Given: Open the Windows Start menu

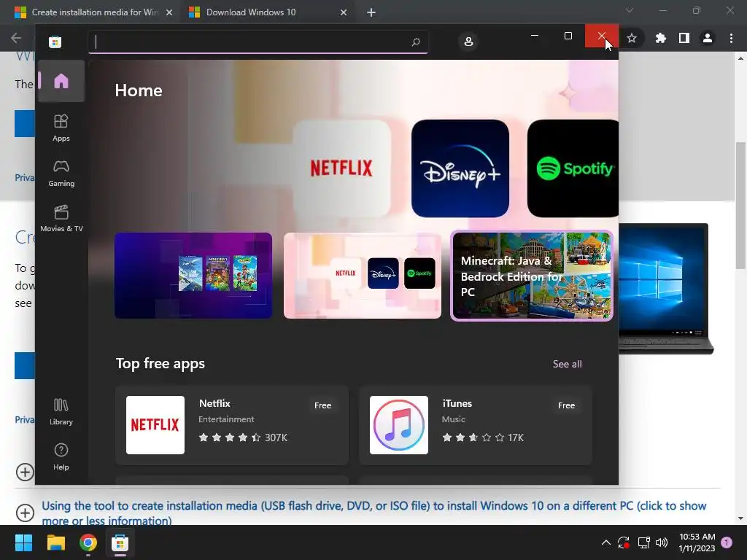Looking at the screenshot, I should click(x=23, y=542).
